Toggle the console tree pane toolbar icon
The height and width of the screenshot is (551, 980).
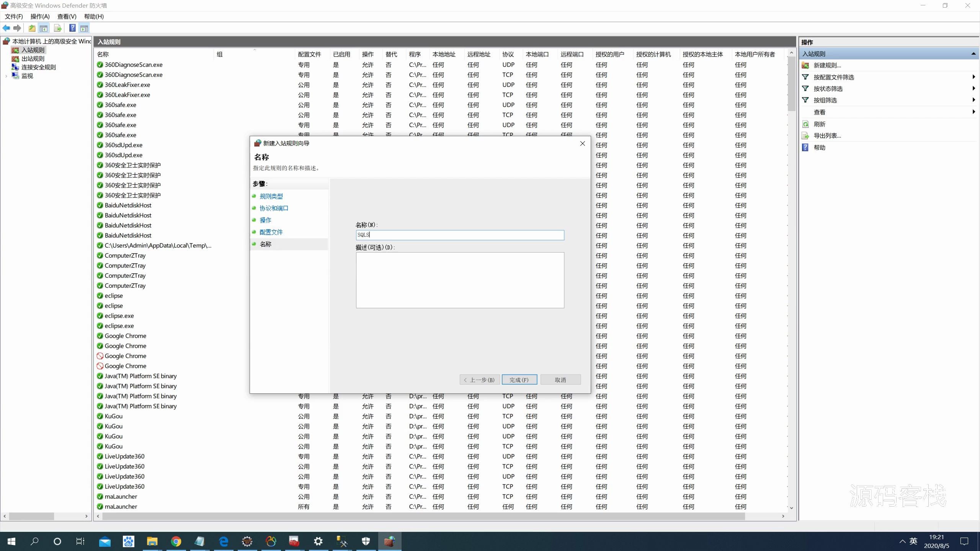click(x=44, y=28)
